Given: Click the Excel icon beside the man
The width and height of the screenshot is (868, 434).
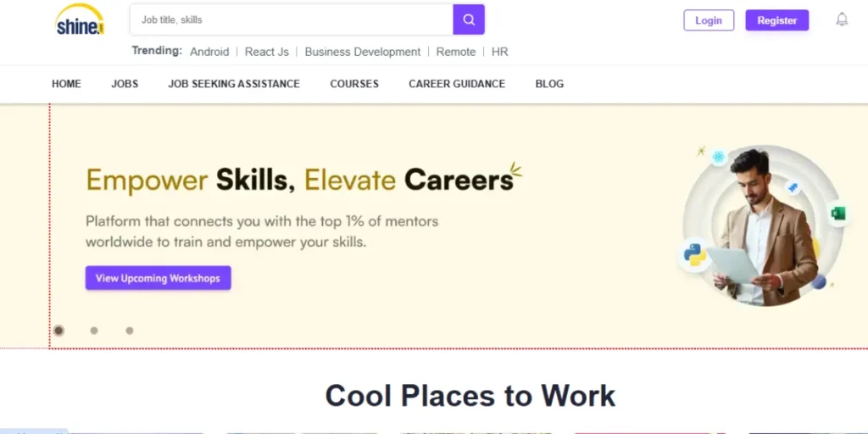Looking at the screenshot, I should point(837,214).
